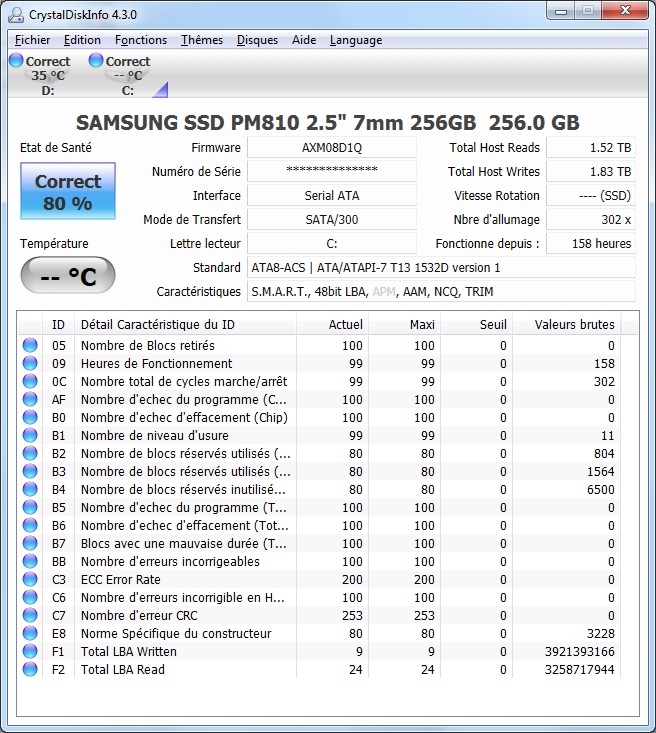Image resolution: width=656 pixels, height=733 pixels.
Task: Select the Nombre de Blocs retirés row
Action: click(x=320, y=345)
